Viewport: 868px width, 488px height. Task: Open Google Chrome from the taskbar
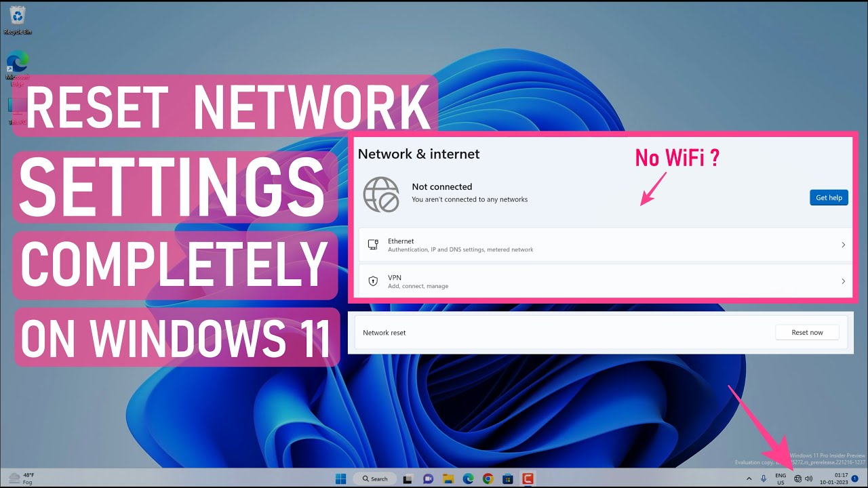tap(488, 479)
